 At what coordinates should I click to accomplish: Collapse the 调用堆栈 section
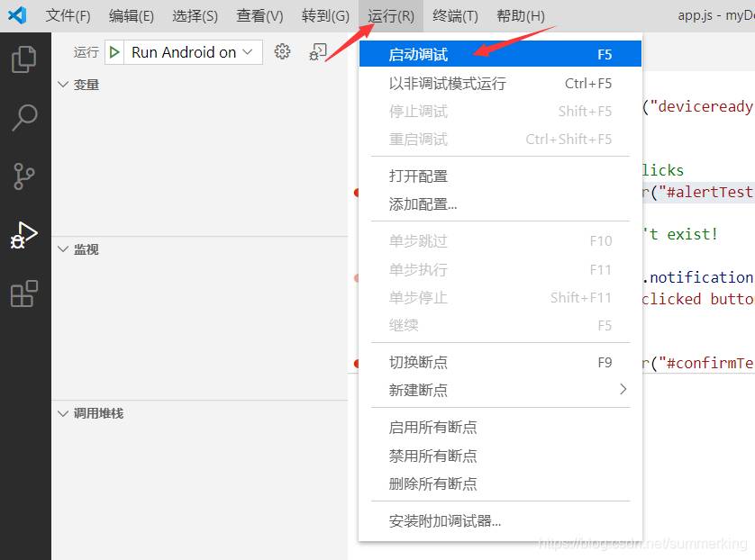click(63, 414)
